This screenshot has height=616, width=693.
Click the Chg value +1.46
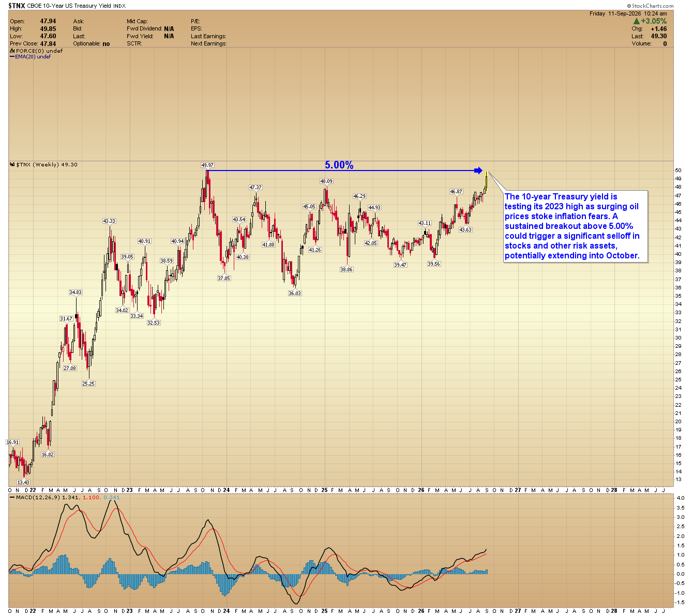[x=658, y=29]
